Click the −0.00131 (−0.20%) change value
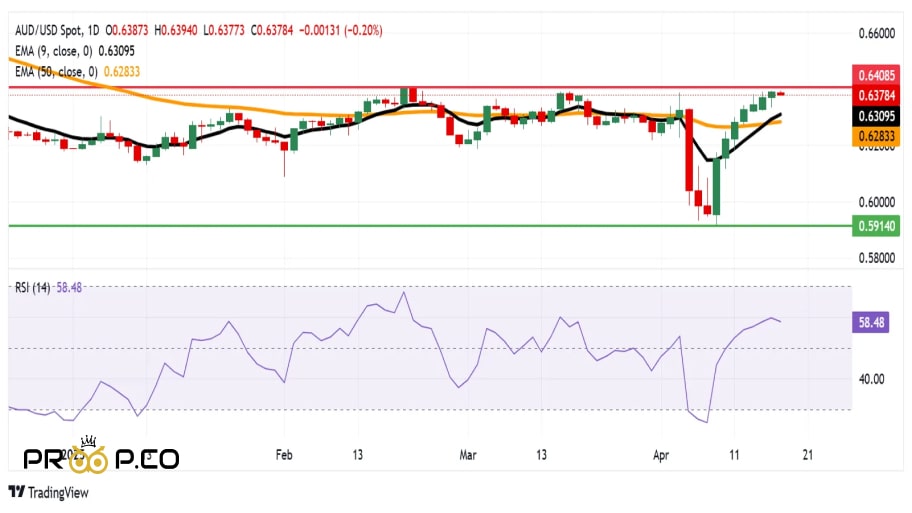The height and width of the screenshot is (513, 912). point(341,30)
